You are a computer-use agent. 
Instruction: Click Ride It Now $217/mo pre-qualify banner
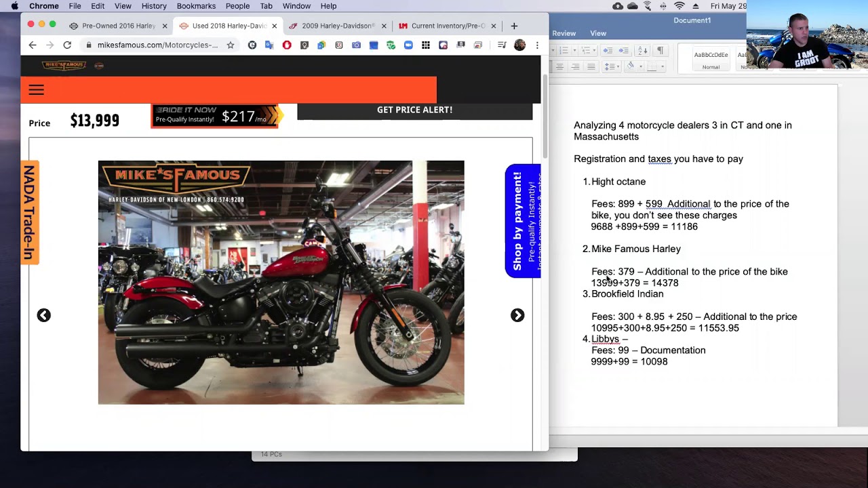point(216,116)
